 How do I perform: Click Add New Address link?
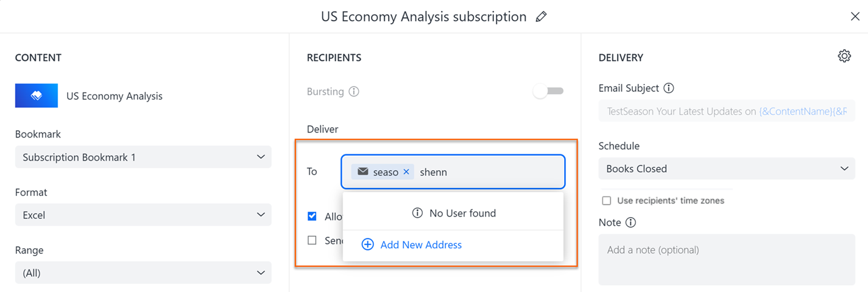coord(421,245)
